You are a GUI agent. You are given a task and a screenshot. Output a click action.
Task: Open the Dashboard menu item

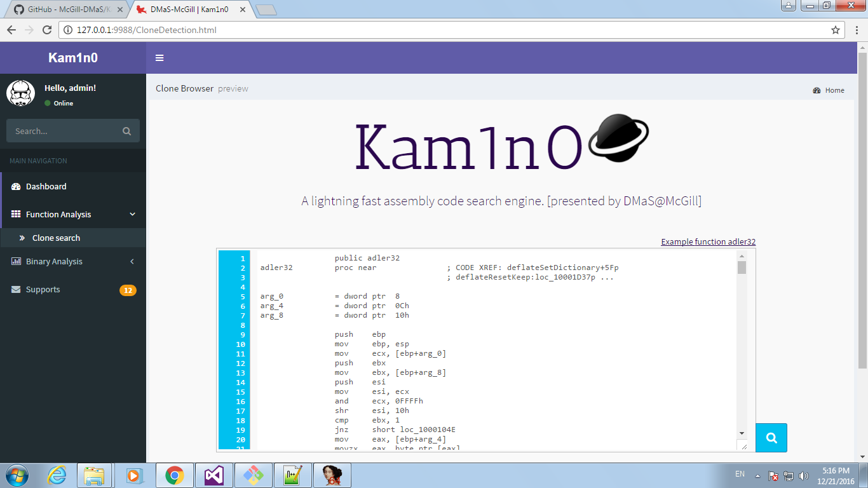coord(73,186)
